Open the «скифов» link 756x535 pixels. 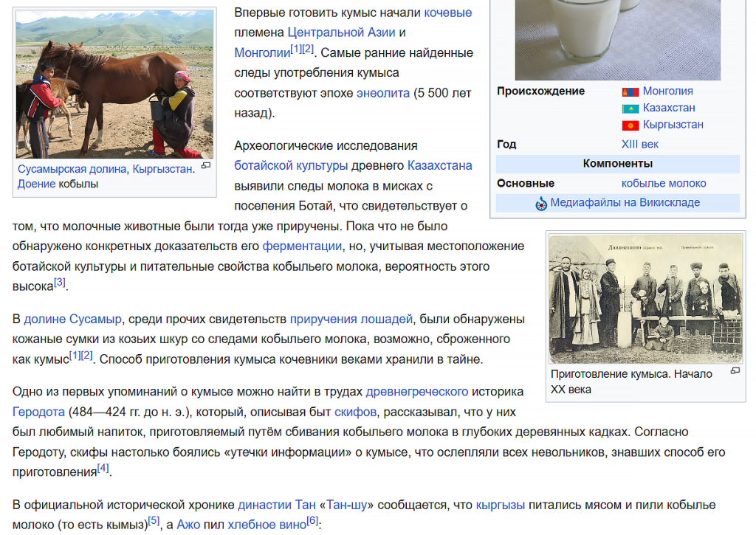355,412
